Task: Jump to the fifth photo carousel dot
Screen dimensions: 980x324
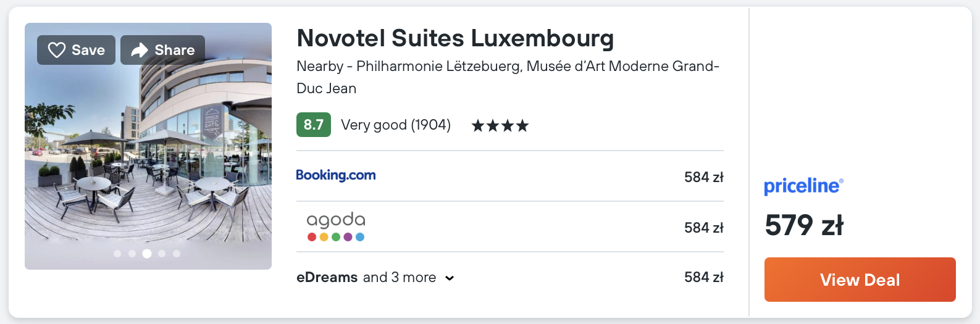Action: tap(177, 254)
